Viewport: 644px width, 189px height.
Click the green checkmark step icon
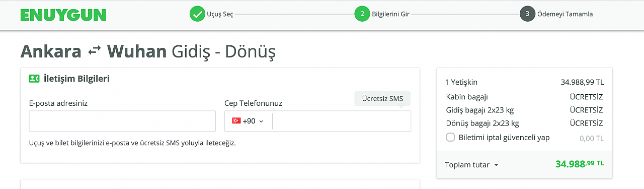tap(197, 14)
